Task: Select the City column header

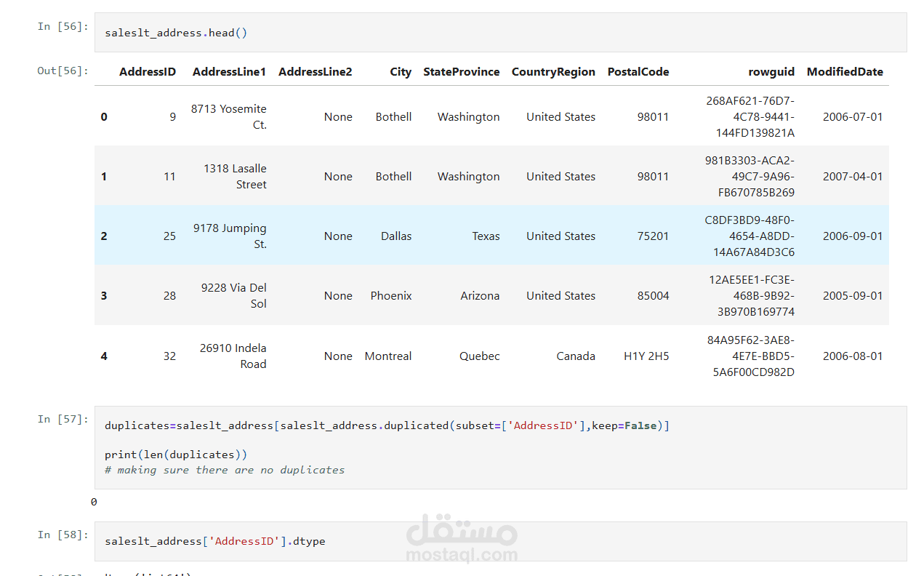Action: [x=400, y=72]
